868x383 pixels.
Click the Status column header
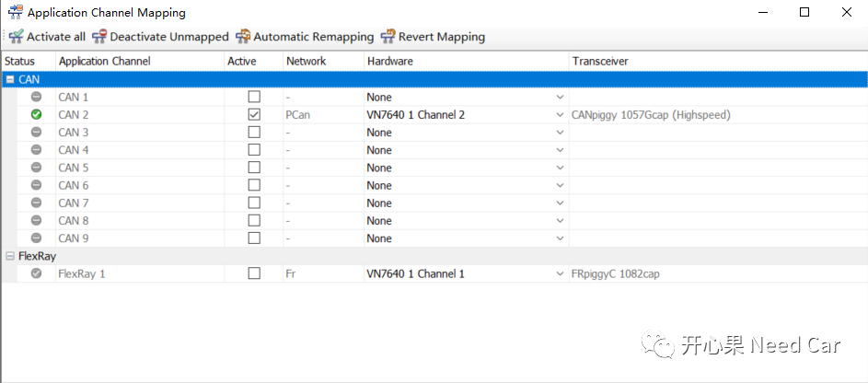[x=29, y=62]
